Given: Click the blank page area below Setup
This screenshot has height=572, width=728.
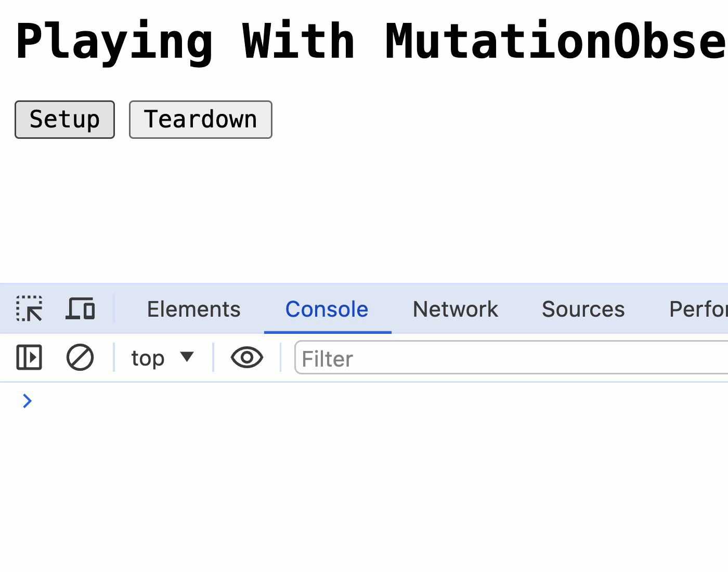Looking at the screenshot, I should 208,208.
